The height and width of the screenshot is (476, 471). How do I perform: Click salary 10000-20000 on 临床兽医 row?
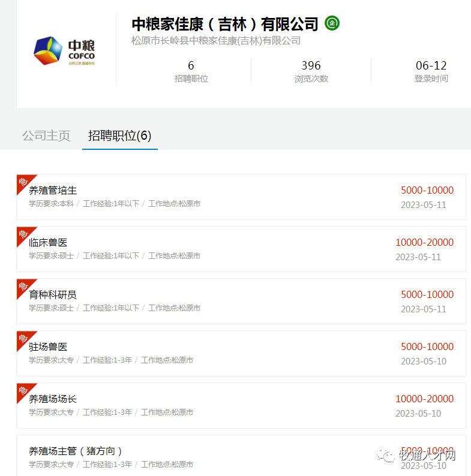pyautogui.click(x=424, y=243)
